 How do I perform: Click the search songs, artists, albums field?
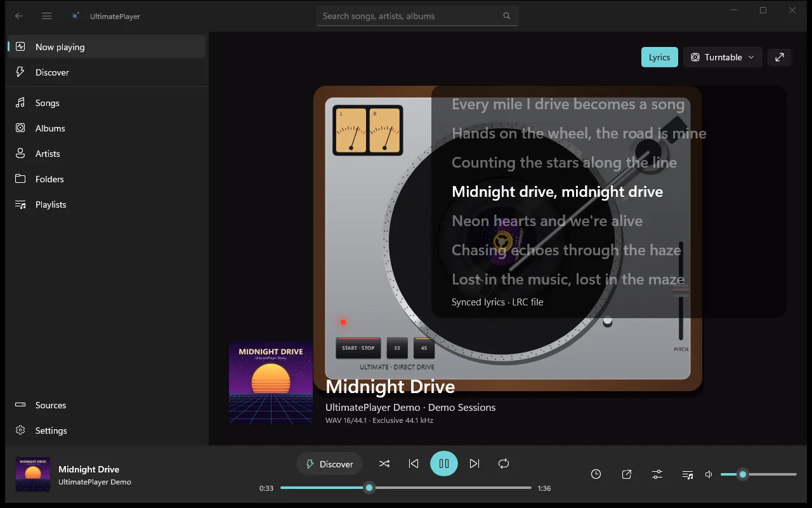(x=417, y=16)
